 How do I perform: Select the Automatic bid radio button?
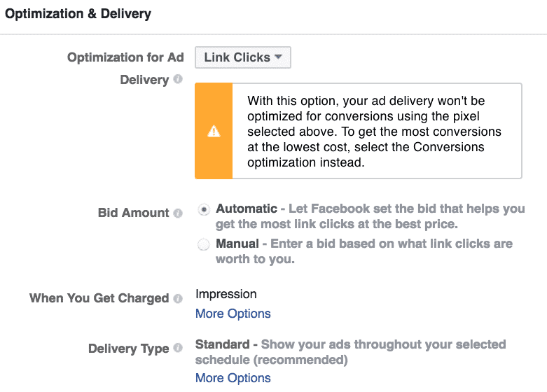pos(204,209)
